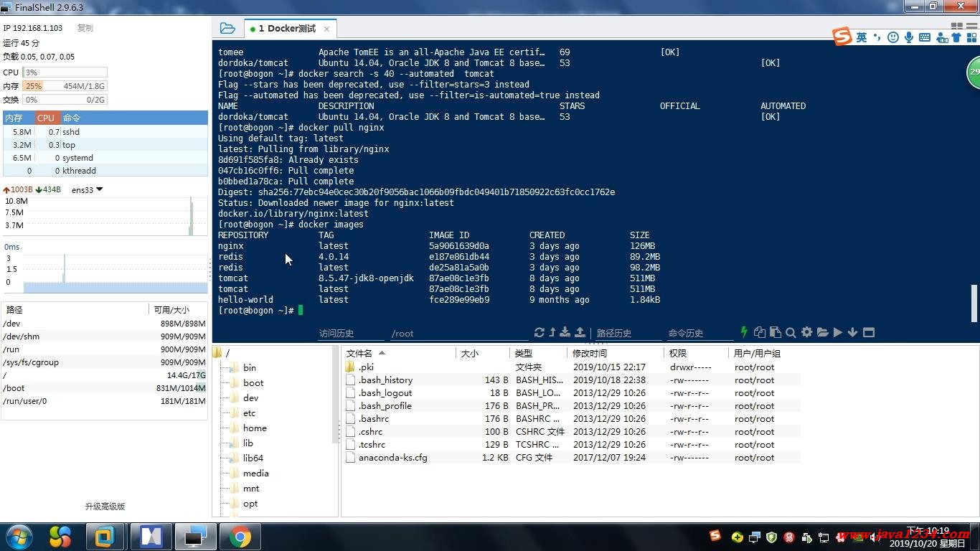Sort files by 修改时间 column header
The image size is (980, 551).
(616, 353)
